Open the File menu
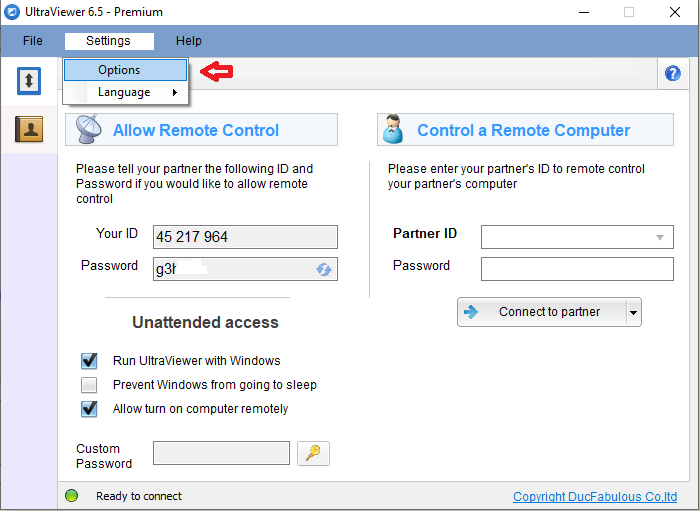 tap(33, 41)
